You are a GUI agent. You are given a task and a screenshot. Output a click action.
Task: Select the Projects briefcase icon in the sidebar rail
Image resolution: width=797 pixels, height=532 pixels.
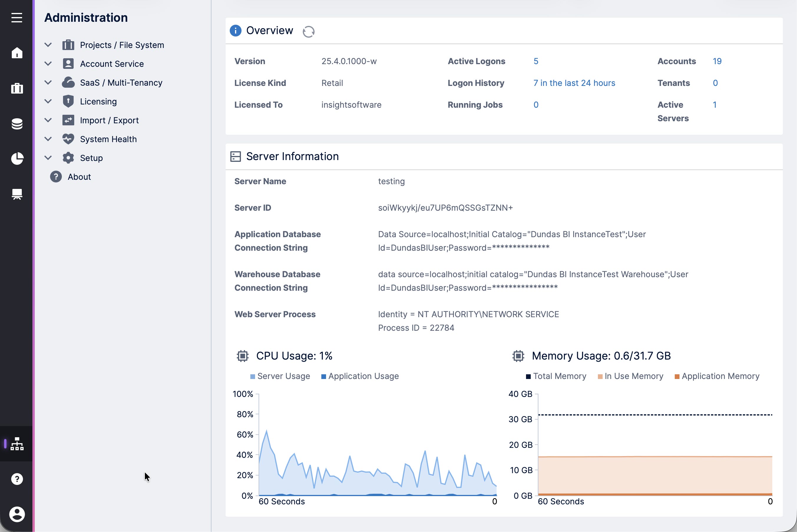click(16, 88)
